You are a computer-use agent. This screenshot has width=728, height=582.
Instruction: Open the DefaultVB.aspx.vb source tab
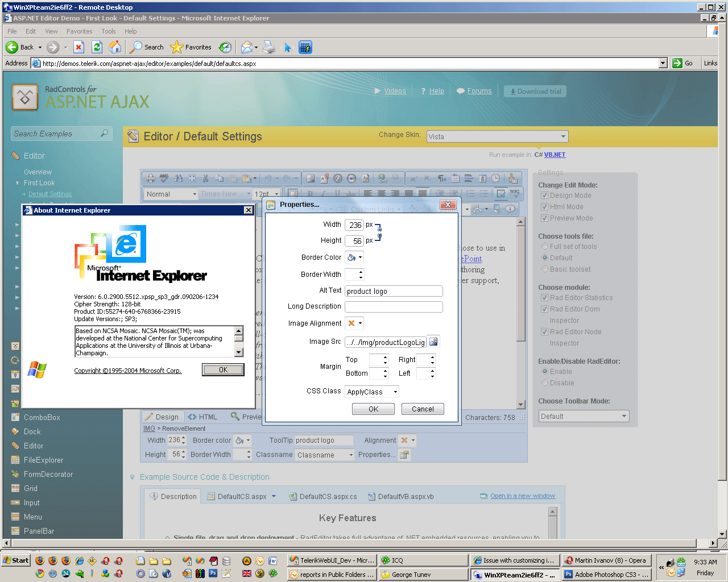pyautogui.click(x=401, y=496)
